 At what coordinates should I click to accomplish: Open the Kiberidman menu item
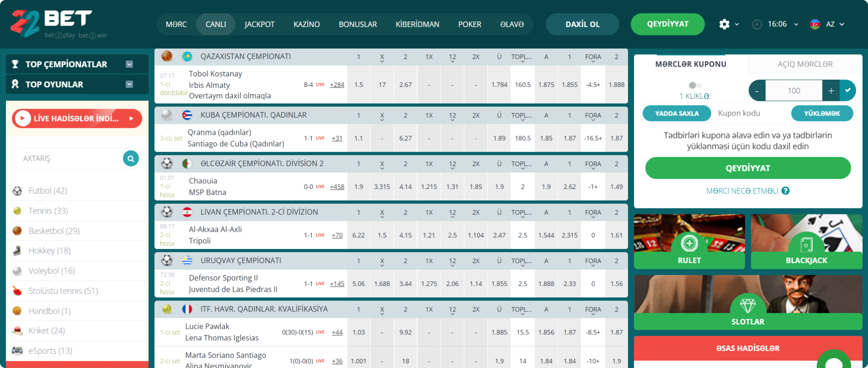coord(417,24)
